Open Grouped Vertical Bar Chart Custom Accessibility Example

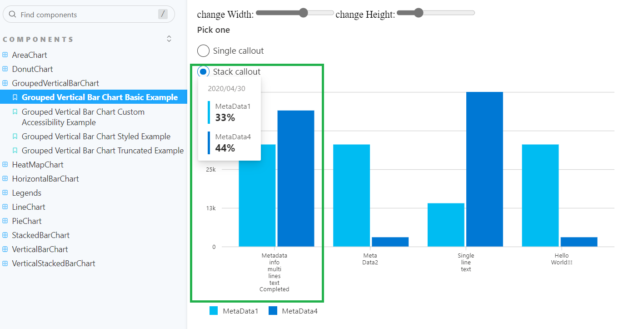click(84, 117)
